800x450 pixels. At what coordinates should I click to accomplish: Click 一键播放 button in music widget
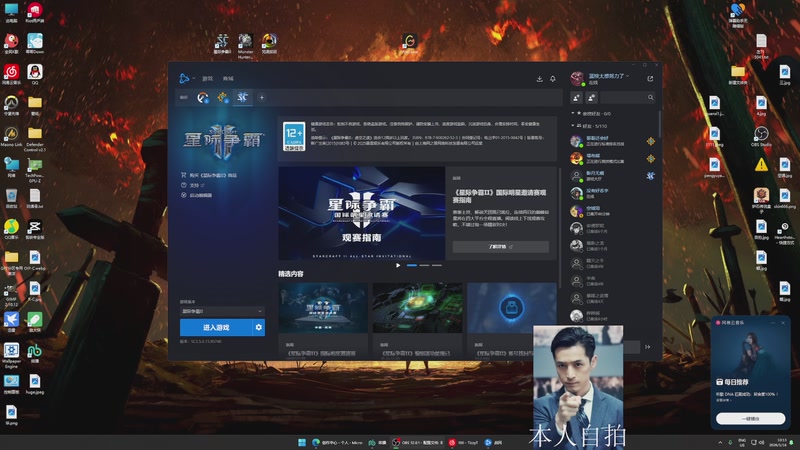coord(751,418)
